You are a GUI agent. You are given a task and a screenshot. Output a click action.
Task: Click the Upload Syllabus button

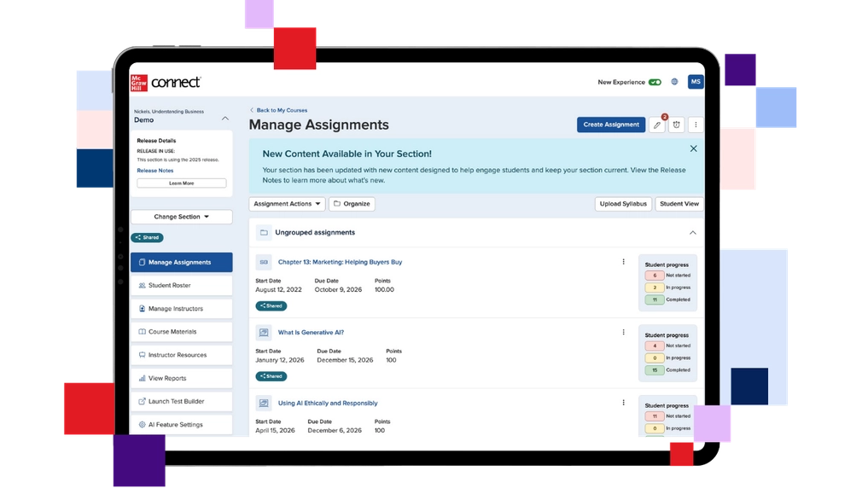tap(623, 204)
